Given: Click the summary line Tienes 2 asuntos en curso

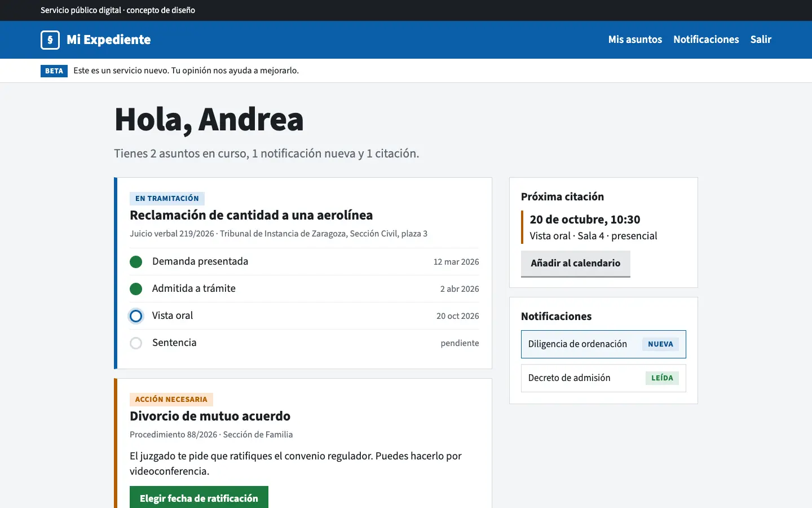Looking at the screenshot, I should point(267,154).
